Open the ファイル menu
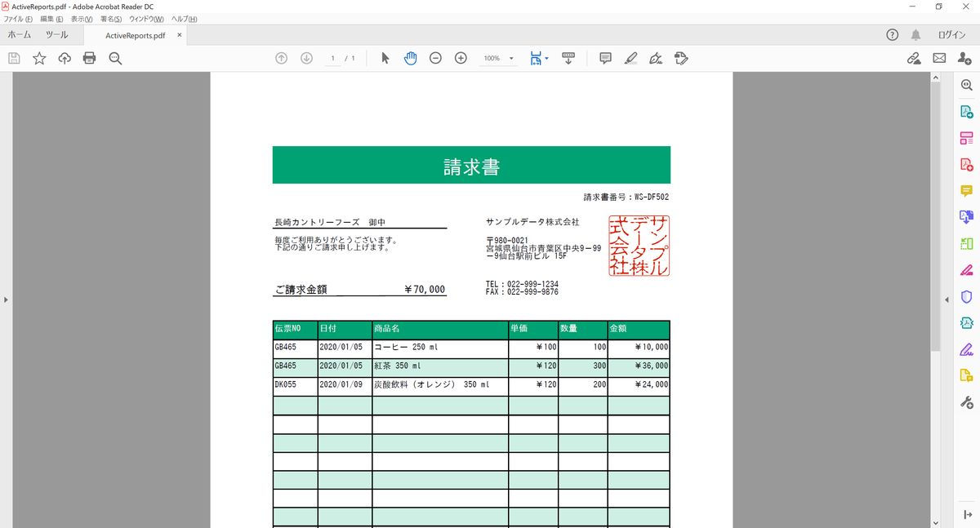The width and height of the screenshot is (980, 528). (19, 19)
